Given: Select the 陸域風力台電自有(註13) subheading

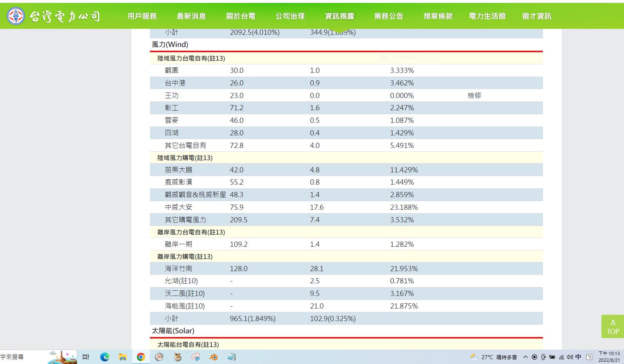Looking at the screenshot, I should 191,58.
